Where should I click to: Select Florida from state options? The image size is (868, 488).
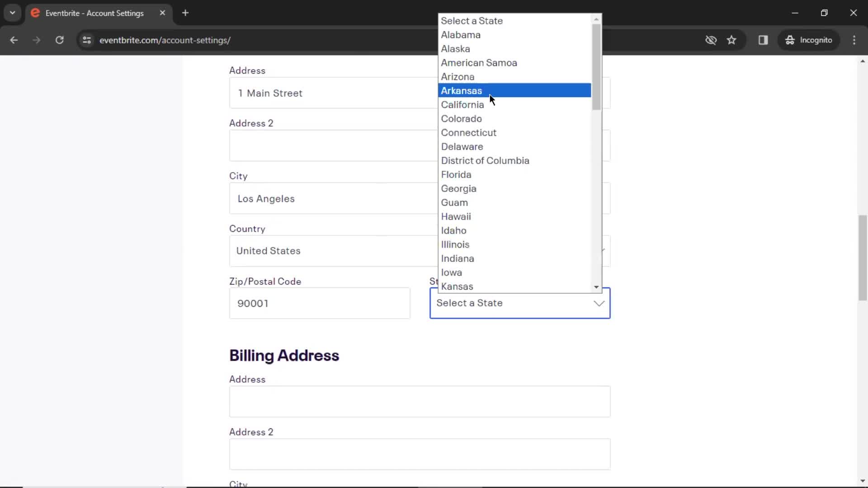point(456,174)
